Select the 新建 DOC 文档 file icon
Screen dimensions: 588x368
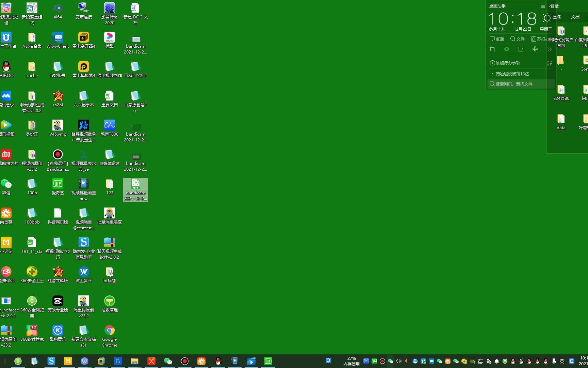tap(135, 14)
